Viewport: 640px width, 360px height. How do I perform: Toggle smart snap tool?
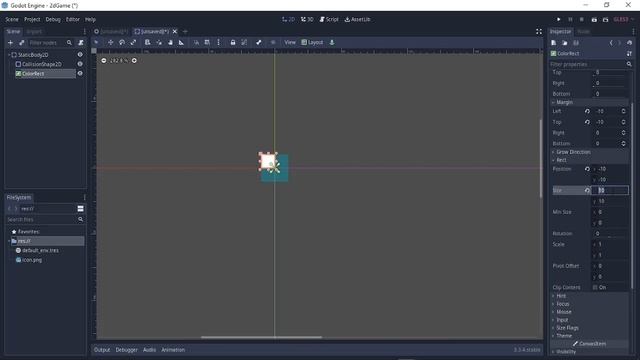click(x=196, y=42)
